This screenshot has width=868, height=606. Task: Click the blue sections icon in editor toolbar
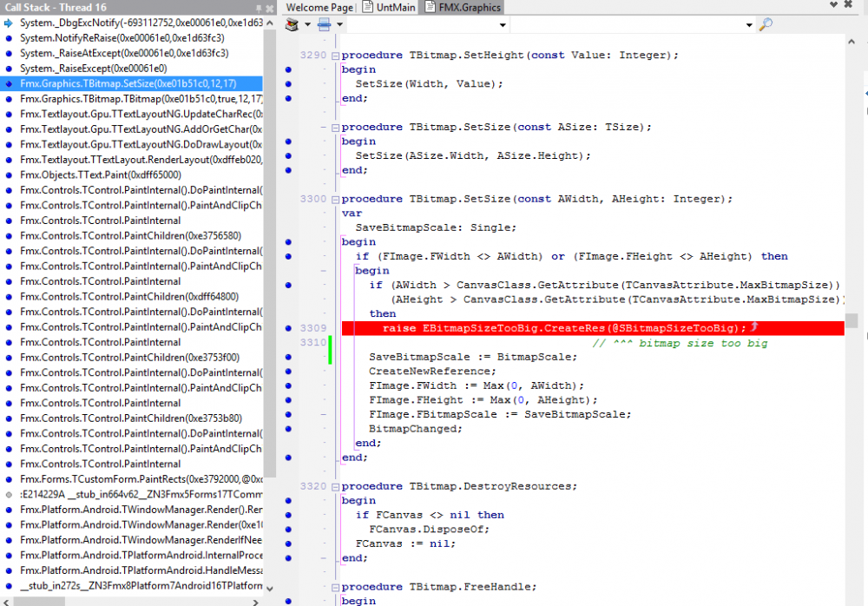325,24
